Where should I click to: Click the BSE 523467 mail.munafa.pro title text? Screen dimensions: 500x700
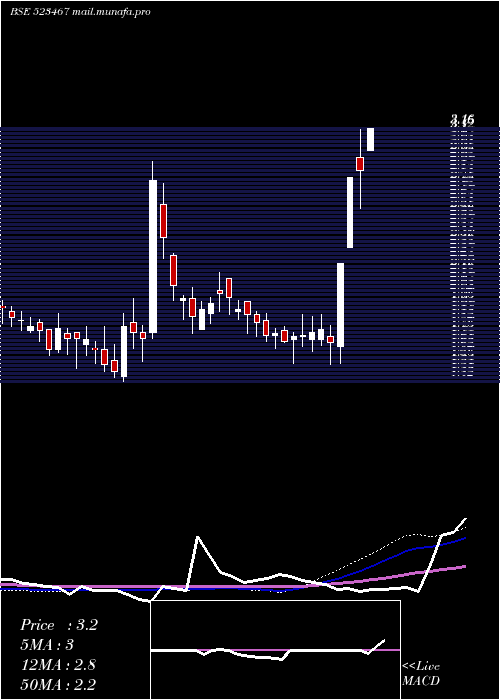pos(80,12)
